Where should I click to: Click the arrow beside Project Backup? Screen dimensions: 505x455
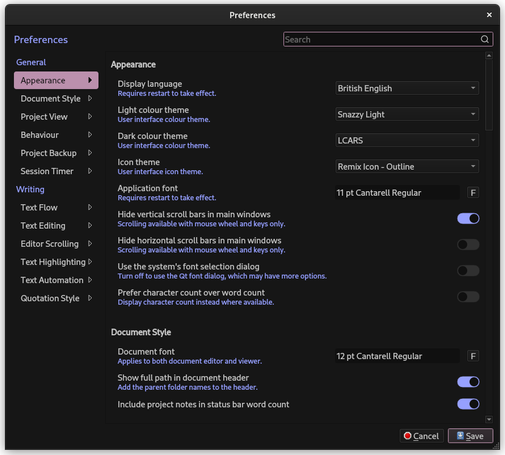pos(90,153)
